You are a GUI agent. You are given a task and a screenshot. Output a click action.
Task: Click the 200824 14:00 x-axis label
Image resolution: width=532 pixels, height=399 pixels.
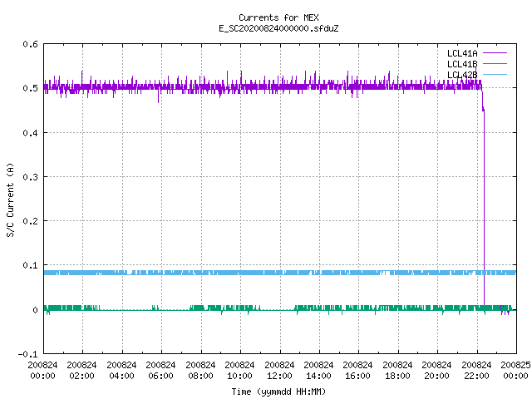coord(318,371)
